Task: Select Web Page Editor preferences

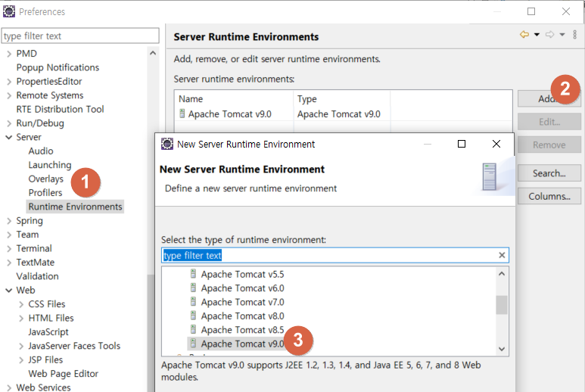Action: [x=63, y=374]
